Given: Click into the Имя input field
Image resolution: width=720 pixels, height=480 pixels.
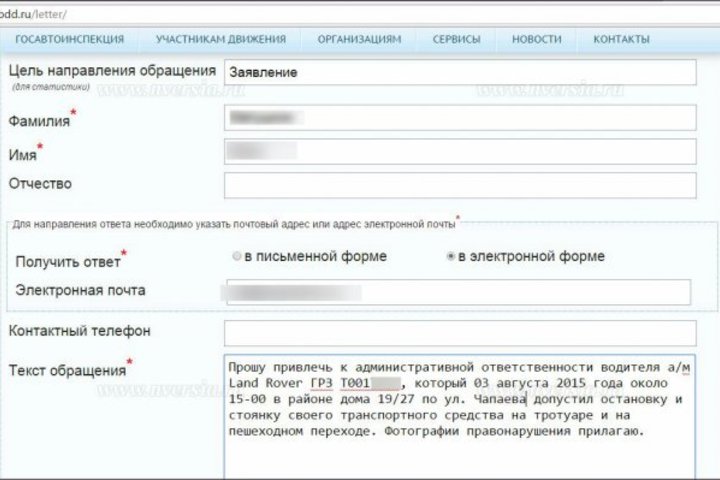Looking at the screenshot, I should (459, 152).
